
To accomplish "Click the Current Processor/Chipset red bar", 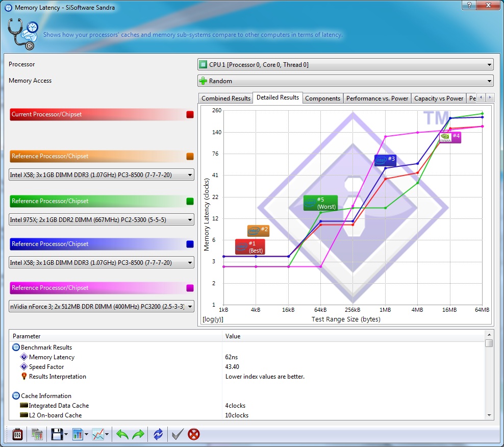I will tap(102, 114).
